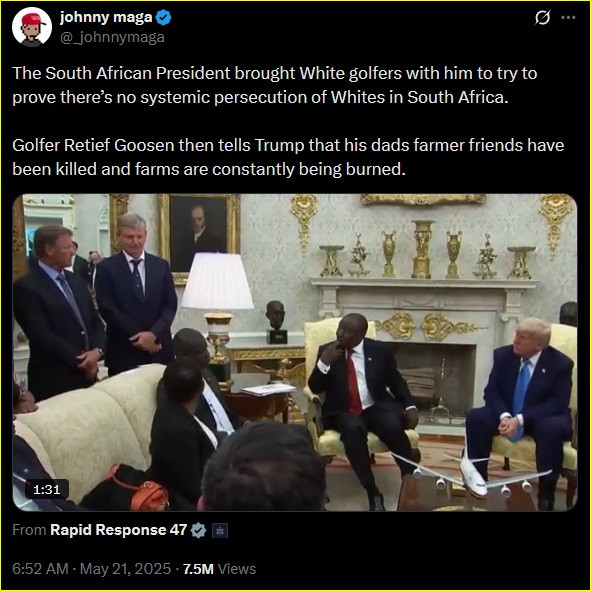Open the 6:52 AM post timestamp

tap(40, 569)
